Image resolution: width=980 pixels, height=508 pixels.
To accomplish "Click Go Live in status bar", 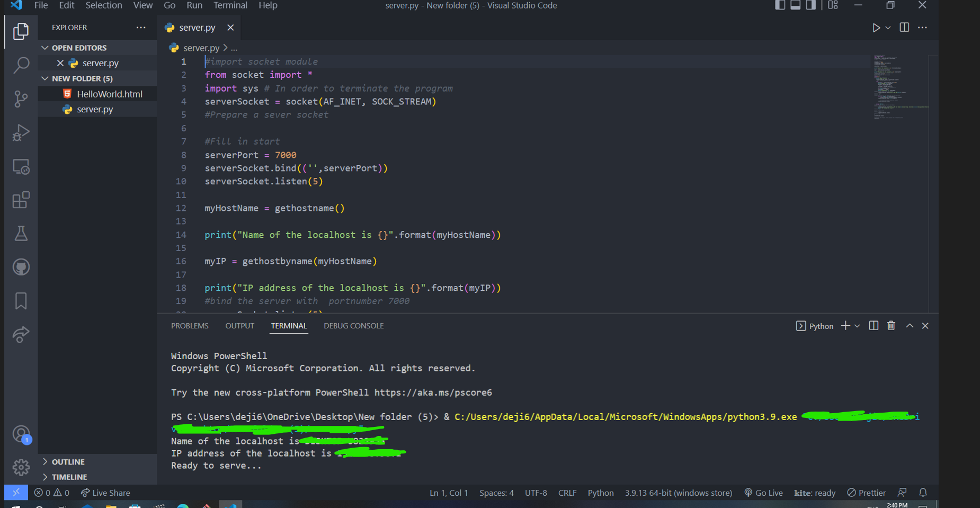I will click(x=763, y=493).
